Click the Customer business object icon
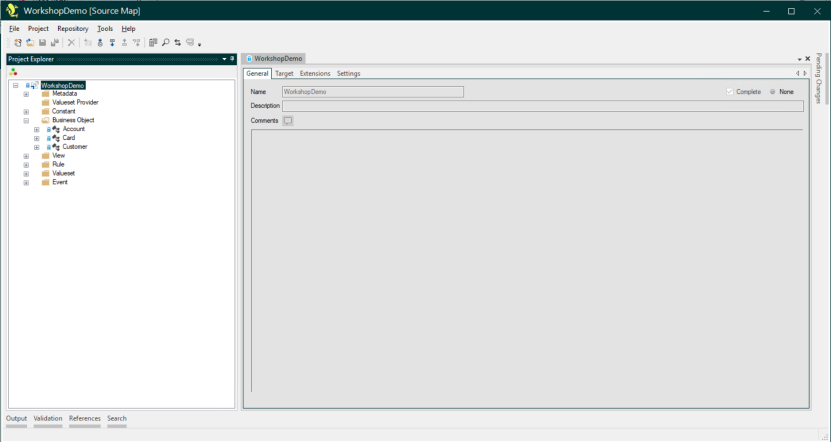 coord(55,147)
